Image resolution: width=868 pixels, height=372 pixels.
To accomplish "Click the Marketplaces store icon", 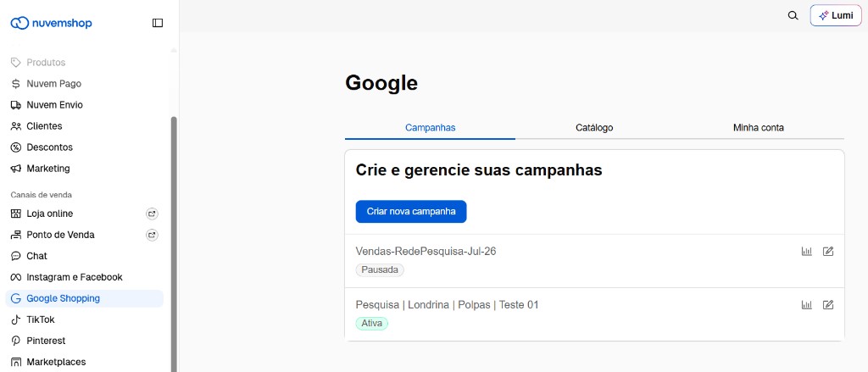I will (x=16, y=362).
